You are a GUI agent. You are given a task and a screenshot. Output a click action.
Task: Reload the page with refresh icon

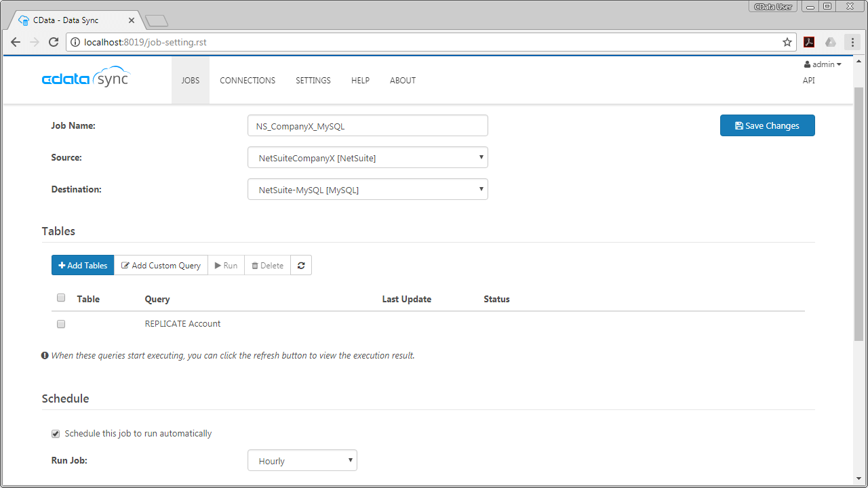point(54,42)
